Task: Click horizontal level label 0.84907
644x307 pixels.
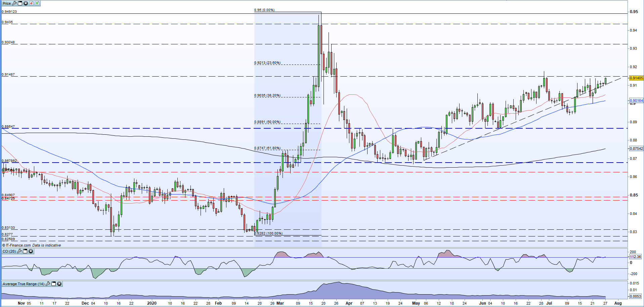Action: tap(8, 195)
